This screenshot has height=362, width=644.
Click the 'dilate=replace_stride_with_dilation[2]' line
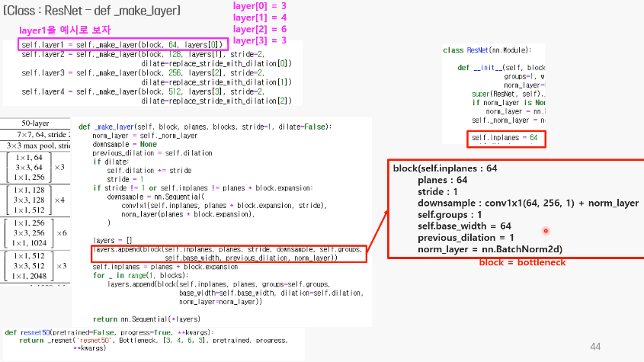click(x=216, y=101)
